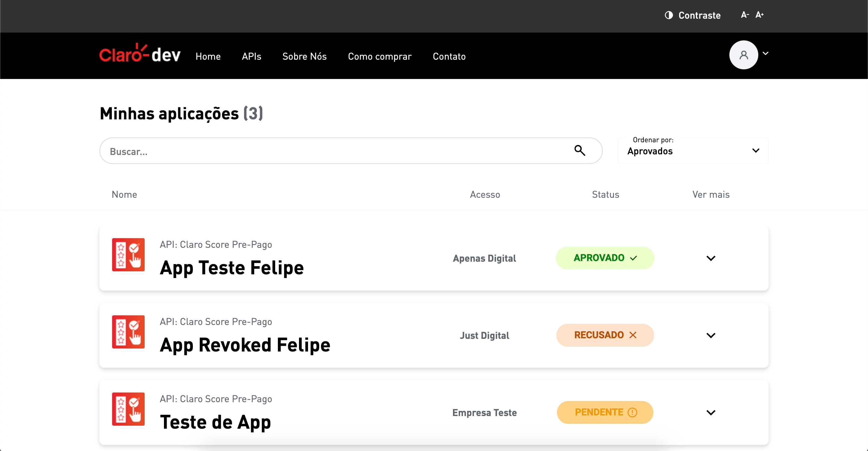Expand the App Teste Felipe row

coord(711,259)
